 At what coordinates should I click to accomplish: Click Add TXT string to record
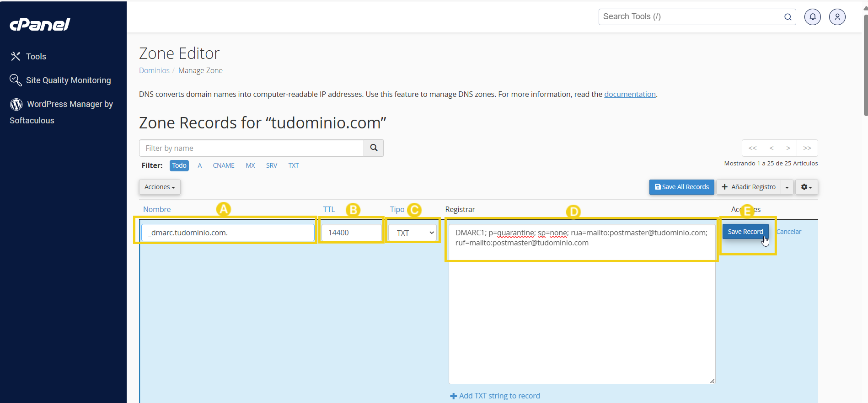coord(495,396)
